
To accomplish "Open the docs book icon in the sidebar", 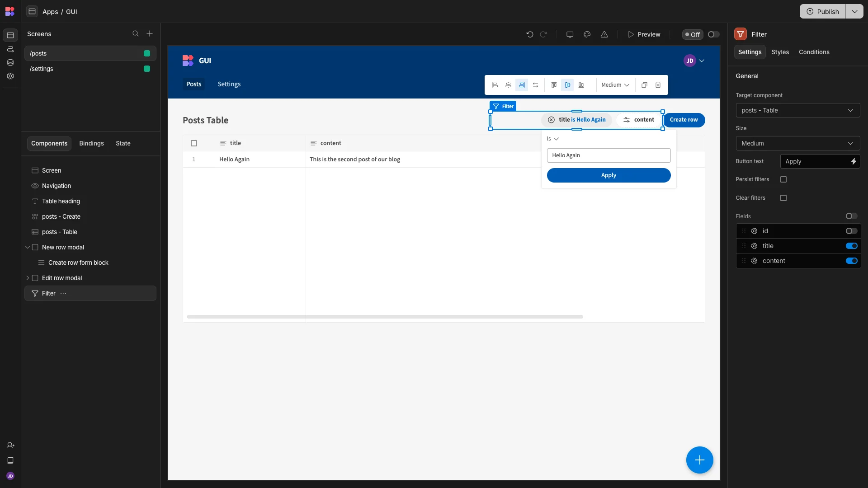I will [10, 460].
